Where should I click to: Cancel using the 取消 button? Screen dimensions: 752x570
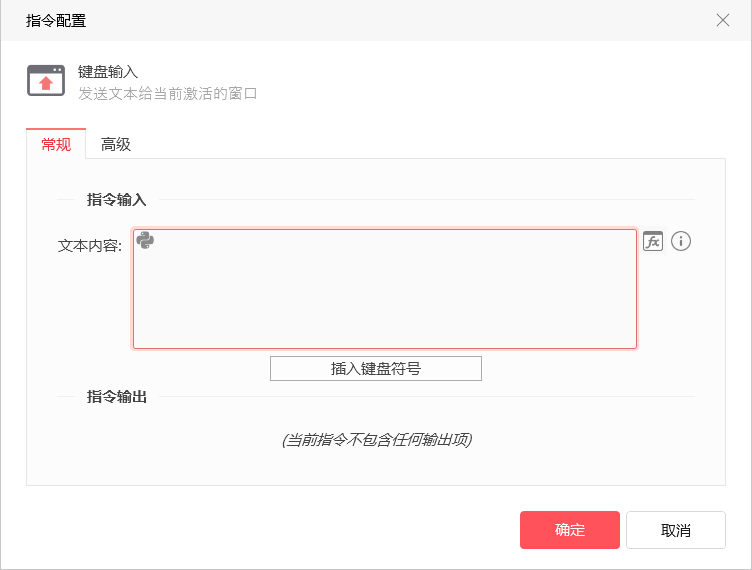(x=676, y=530)
